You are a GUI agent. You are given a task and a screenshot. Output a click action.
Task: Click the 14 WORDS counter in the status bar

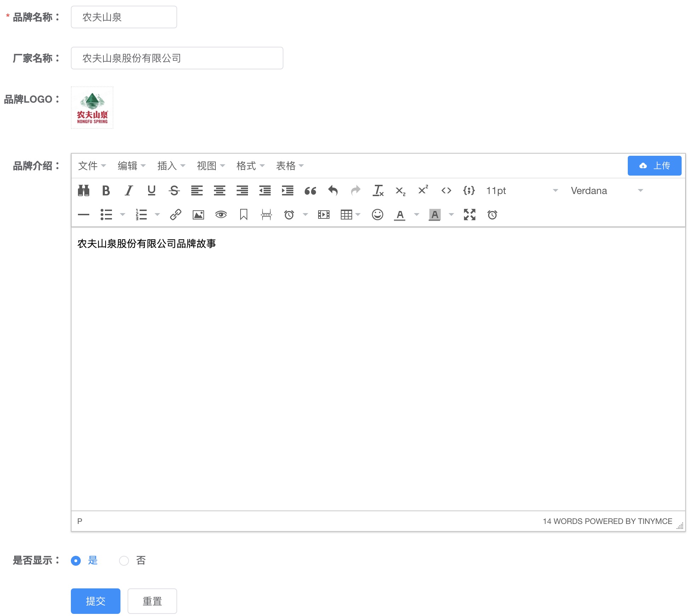pyautogui.click(x=563, y=521)
